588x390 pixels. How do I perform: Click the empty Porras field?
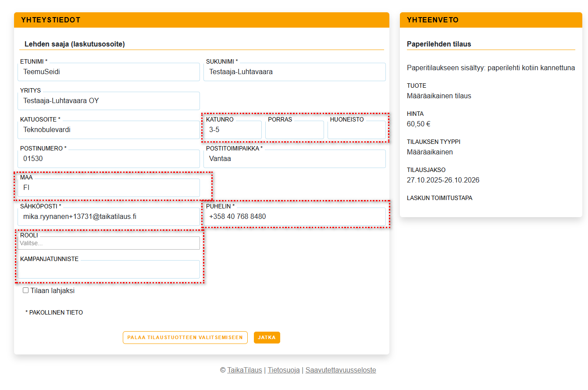coord(294,130)
